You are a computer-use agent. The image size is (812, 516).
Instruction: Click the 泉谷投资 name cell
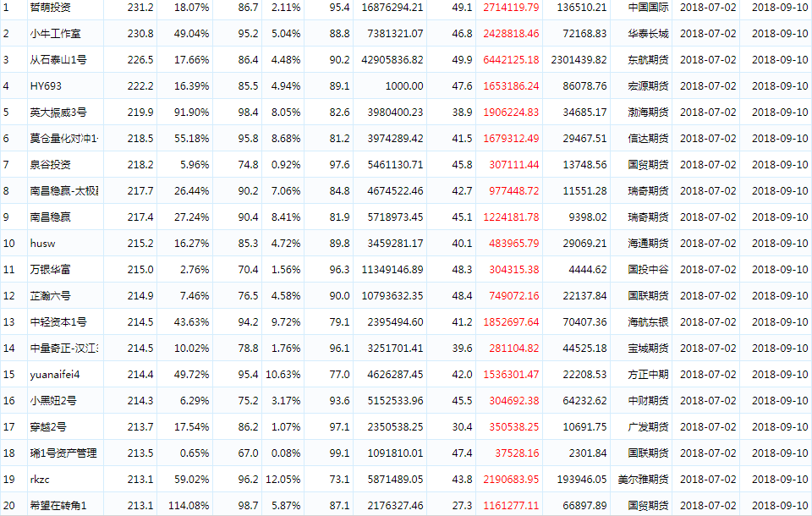coord(50,165)
